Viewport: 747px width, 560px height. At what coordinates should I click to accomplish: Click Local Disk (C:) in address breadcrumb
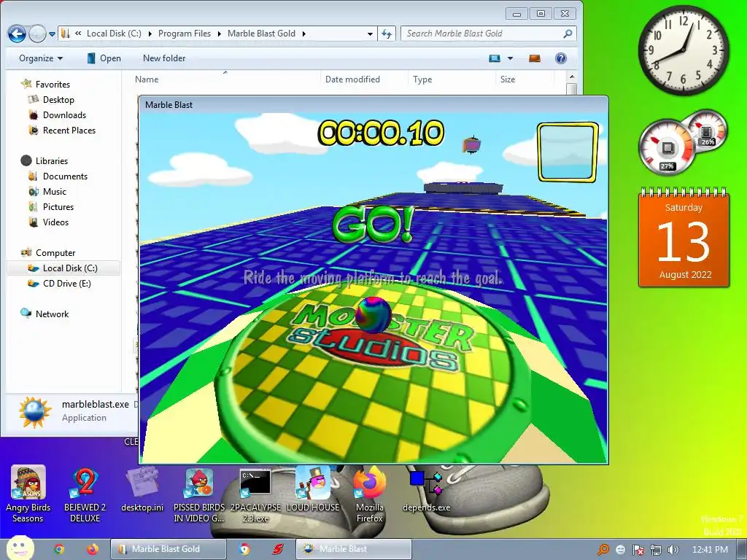tap(114, 34)
